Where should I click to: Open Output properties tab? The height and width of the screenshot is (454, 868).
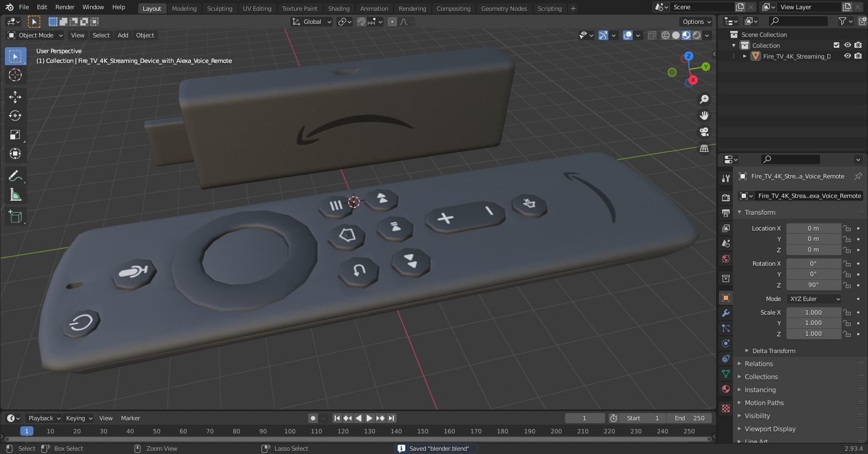click(726, 213)
